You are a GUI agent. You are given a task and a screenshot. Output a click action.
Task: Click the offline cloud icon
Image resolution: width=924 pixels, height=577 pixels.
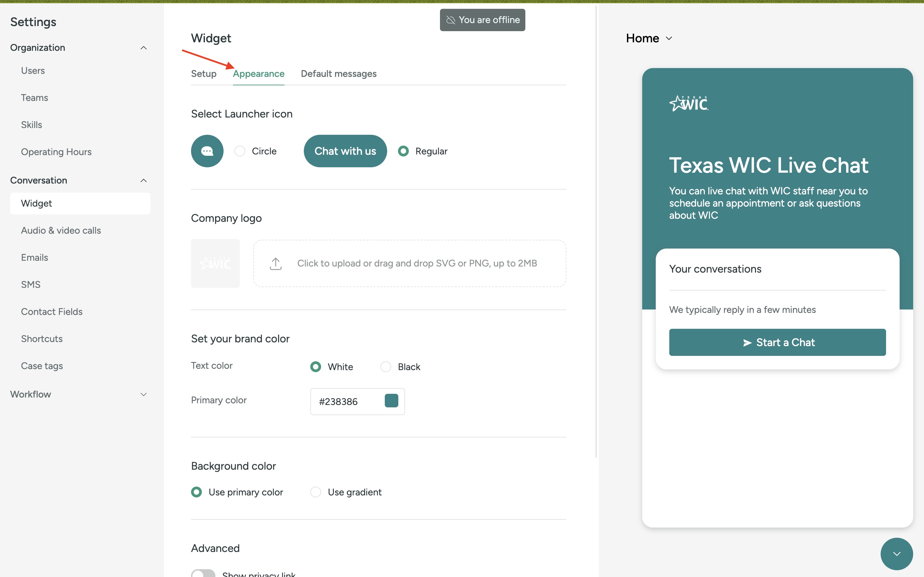(x=450, y=20)
